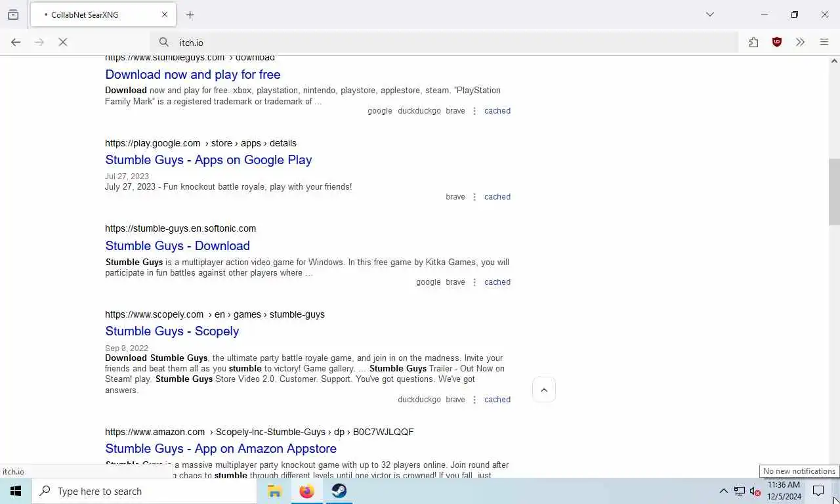The image size is (840, 504).
Task: Click scrollbar up arrow
Action: click(x=834, y=61)
